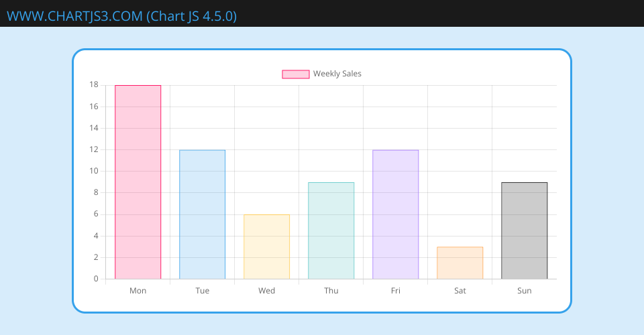Click the Mon x-axis label

tap(138, 291)
